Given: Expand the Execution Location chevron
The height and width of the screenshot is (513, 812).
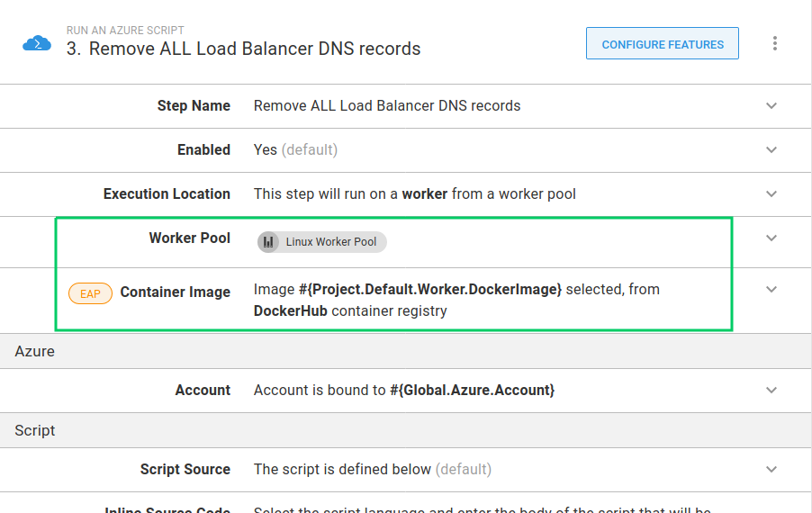Looking at the screenshot, I should 771,194.
